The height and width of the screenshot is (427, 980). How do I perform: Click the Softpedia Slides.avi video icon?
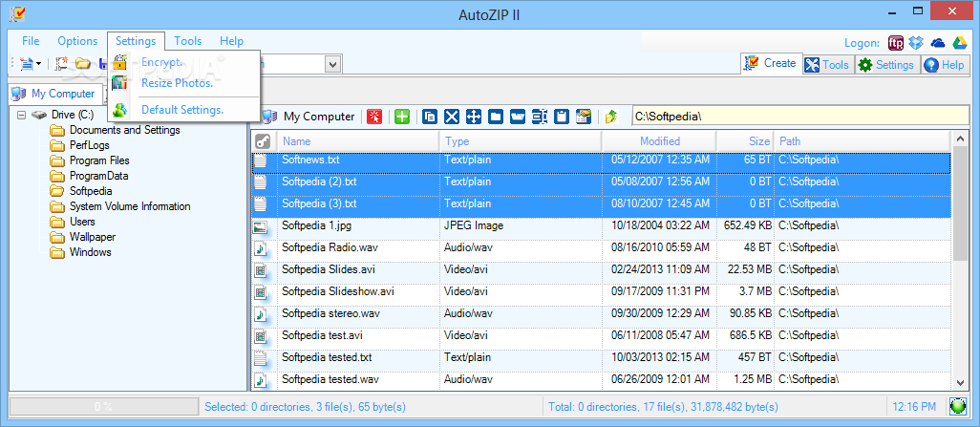pos(261,270)
